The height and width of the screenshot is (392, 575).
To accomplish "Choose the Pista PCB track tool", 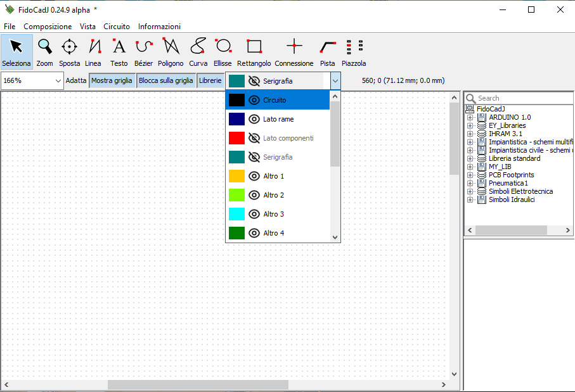I will [x=327, y=52].
